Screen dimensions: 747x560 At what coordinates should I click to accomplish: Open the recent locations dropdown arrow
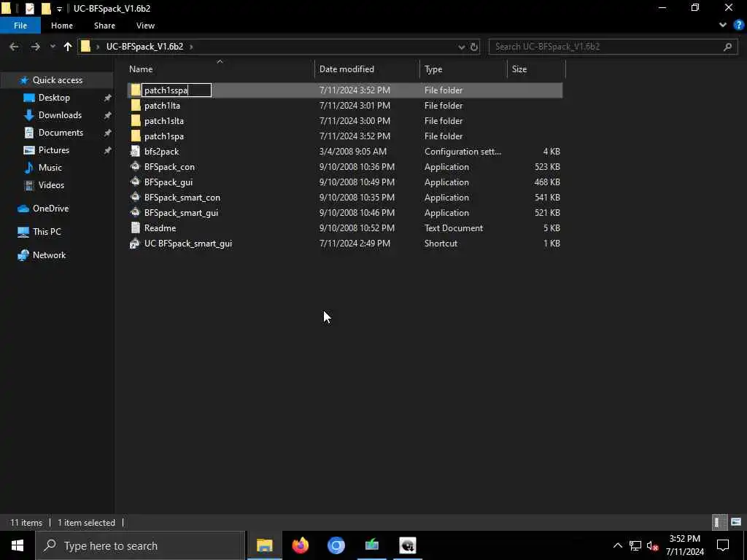point(53,47)
